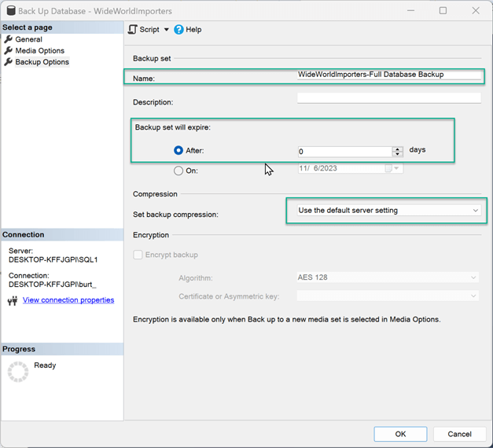Click the Description text field
This screenshot has height=448, width=493.
coord(389,97)
